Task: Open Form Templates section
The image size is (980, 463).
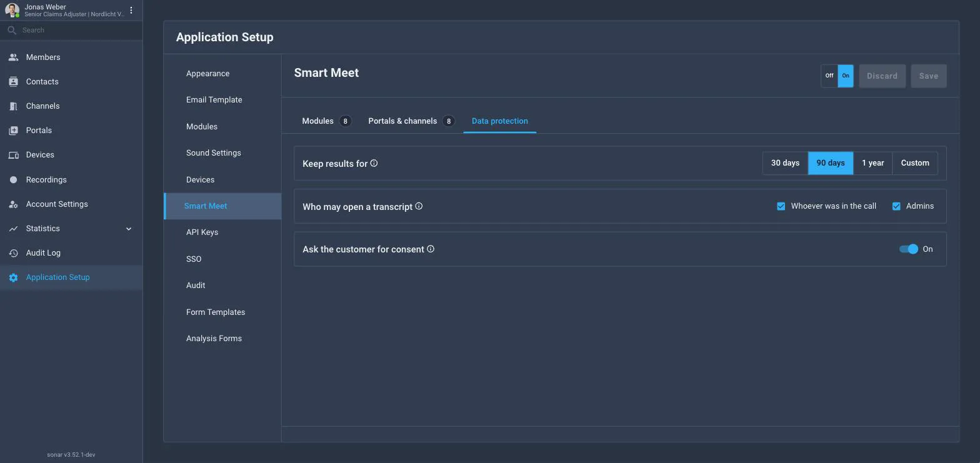Action: [x=222, y=312]
